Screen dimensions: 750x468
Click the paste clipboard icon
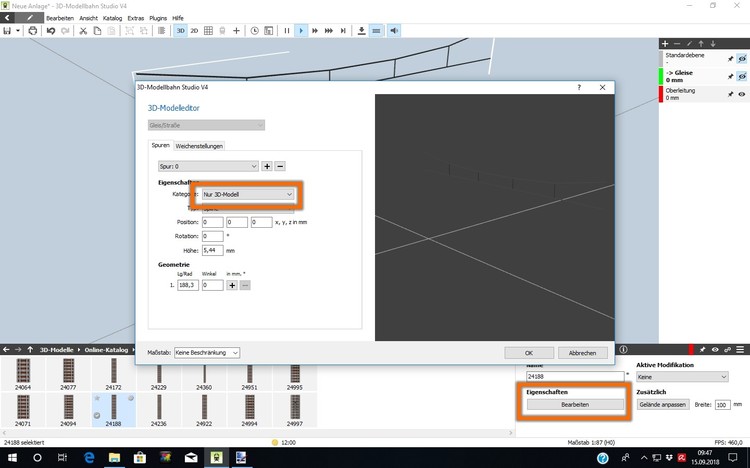coord(111,31)
